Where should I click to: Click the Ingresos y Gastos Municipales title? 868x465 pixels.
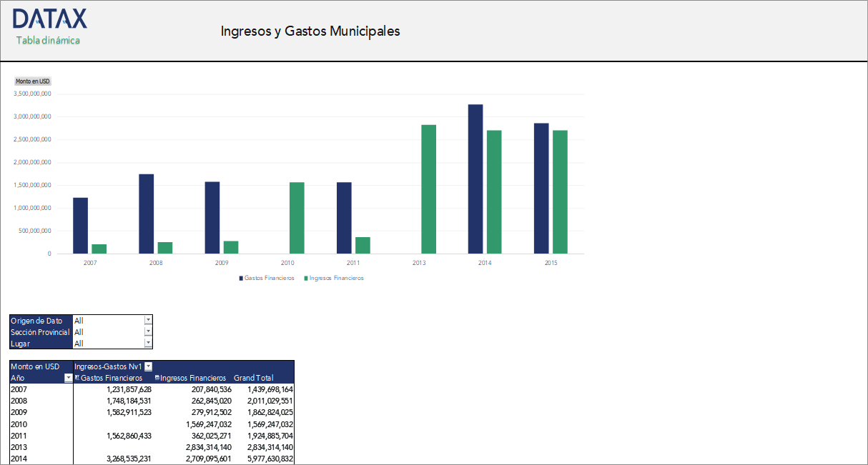(311, 31)
